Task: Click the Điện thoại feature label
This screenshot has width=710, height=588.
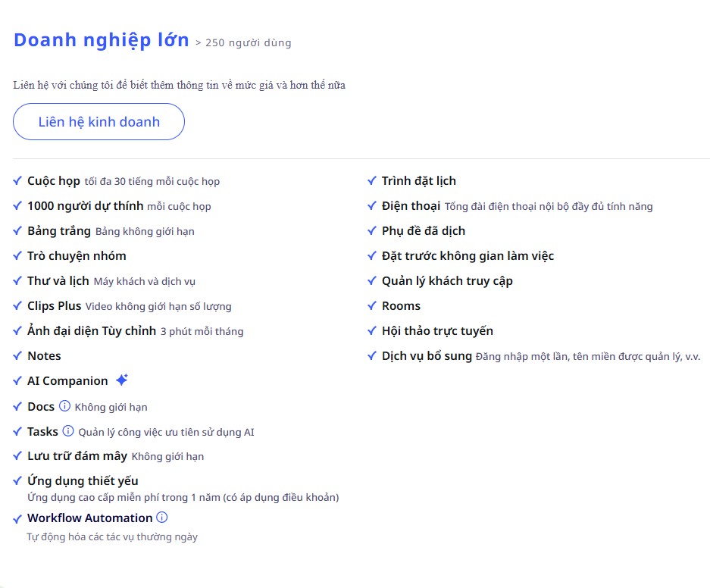Action: click(x=411, y=206)
